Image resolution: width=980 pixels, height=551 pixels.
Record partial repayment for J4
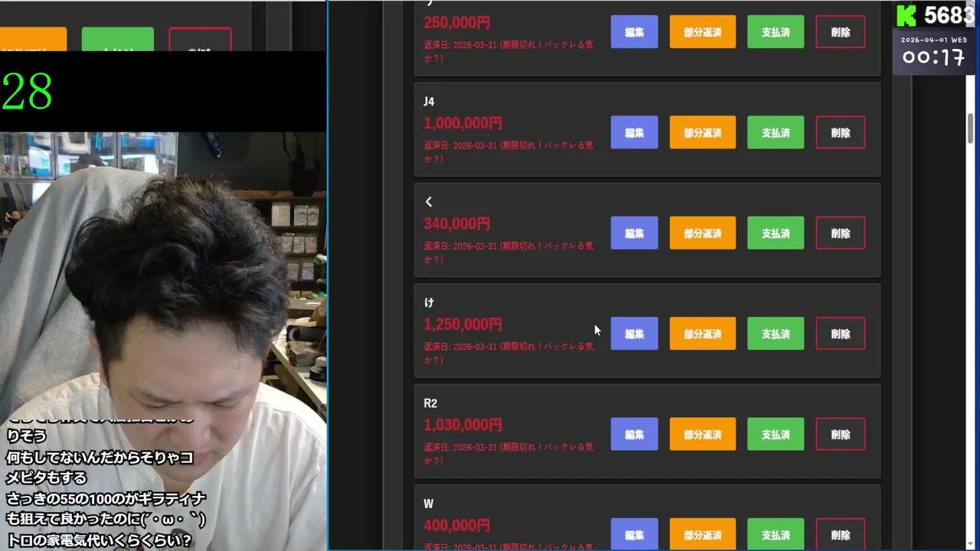(702, 132)
